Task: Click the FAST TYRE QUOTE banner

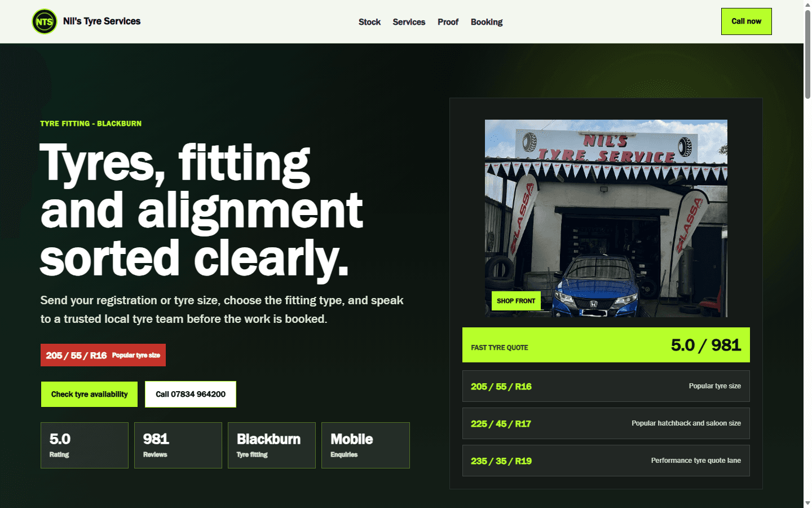Action: [x=606, y=345]
